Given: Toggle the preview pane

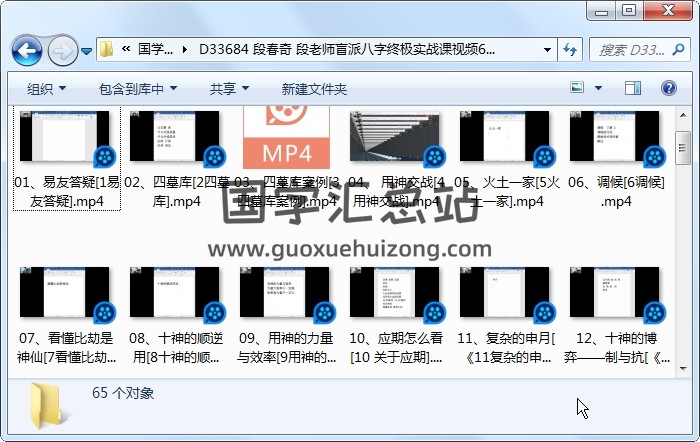Looking at the screenshot, I should click(x=633, y=89).
